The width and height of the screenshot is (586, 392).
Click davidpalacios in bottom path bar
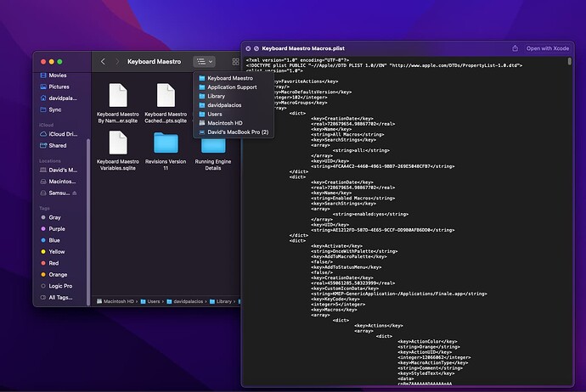tap(185, 301)
